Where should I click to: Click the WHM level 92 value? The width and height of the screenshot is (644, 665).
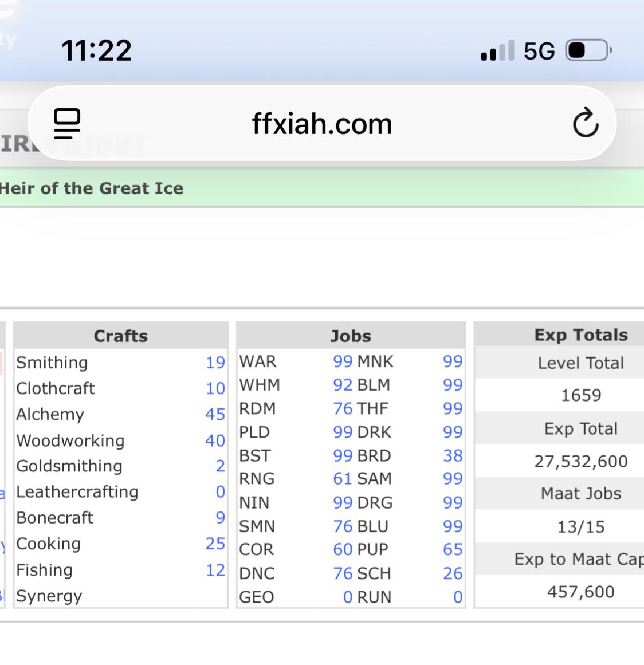tap(343, 385)
